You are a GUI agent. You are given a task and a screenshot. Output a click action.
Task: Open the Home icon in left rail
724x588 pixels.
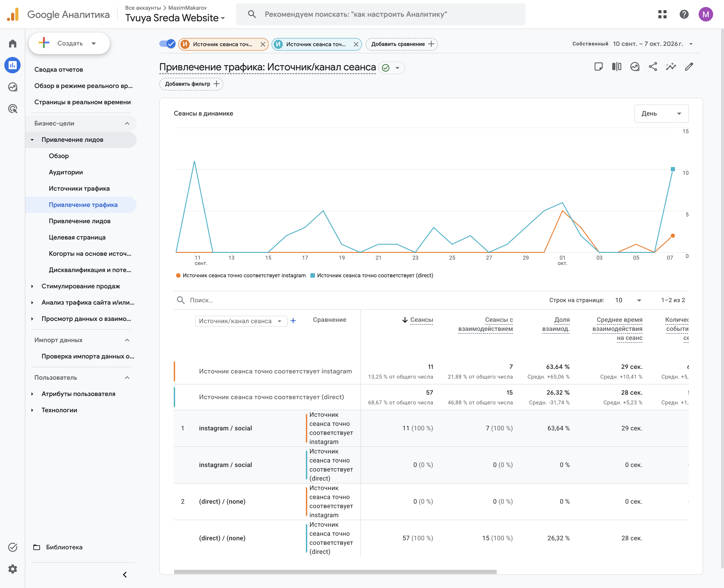(12, 43)
